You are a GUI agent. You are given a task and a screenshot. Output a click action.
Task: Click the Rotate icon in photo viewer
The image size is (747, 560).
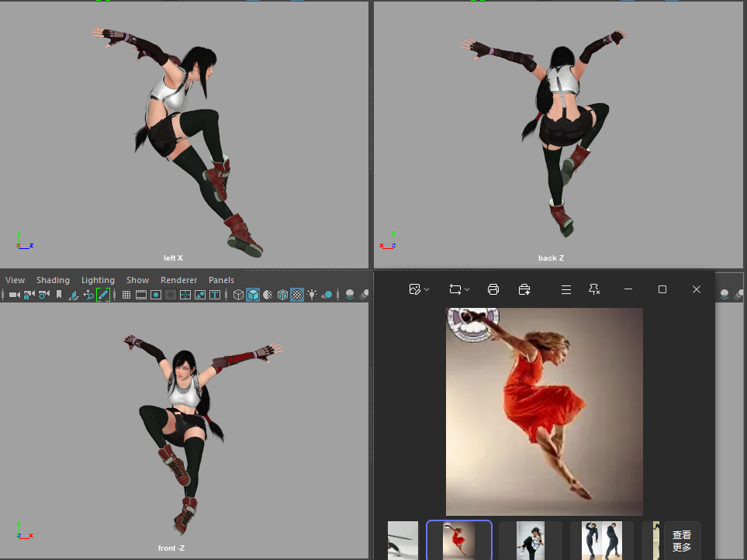tap(455, 289)
